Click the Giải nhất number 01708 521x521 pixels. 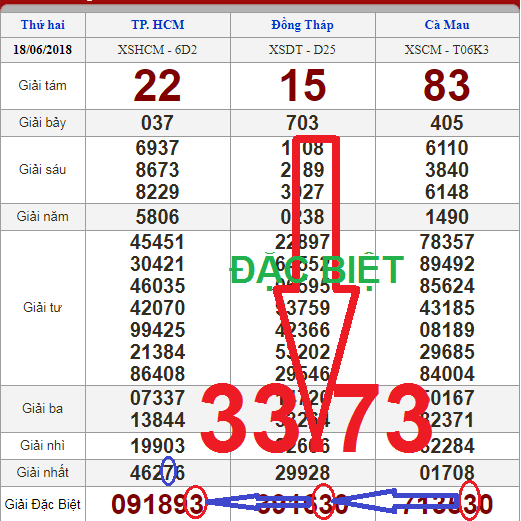pyautogui.click(x=447, y=473)
